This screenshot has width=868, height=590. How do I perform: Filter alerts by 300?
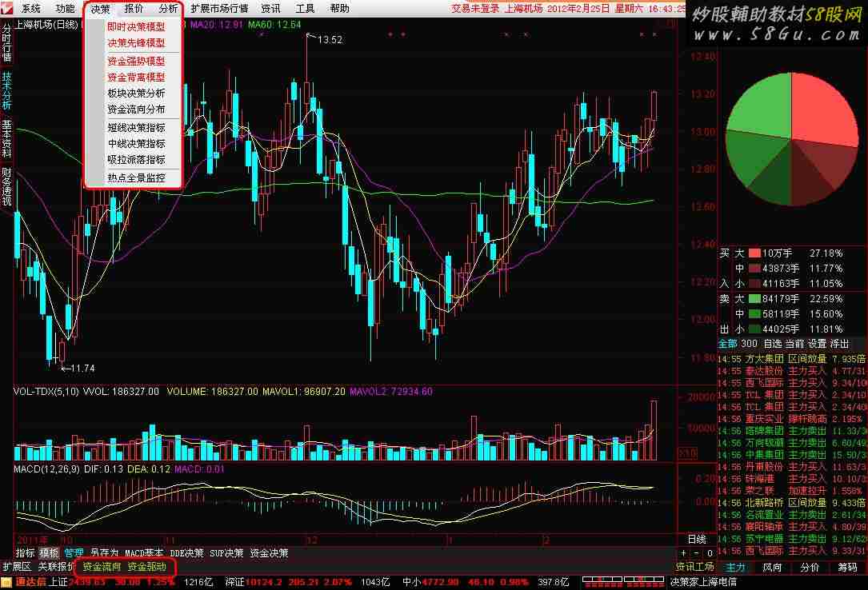click(x=749, y=344)
